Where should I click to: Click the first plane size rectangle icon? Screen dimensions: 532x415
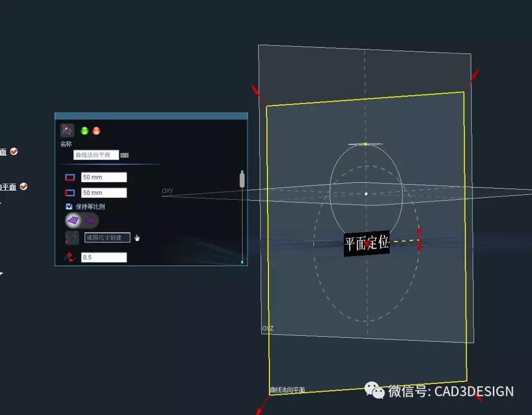(70, 177)
